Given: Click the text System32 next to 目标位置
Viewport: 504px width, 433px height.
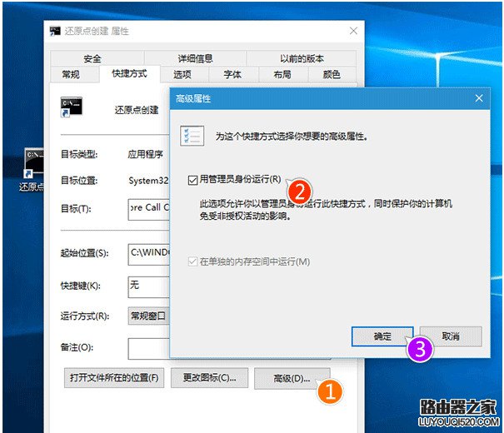Looking at the screenshot, I should [x=148, y=181].
